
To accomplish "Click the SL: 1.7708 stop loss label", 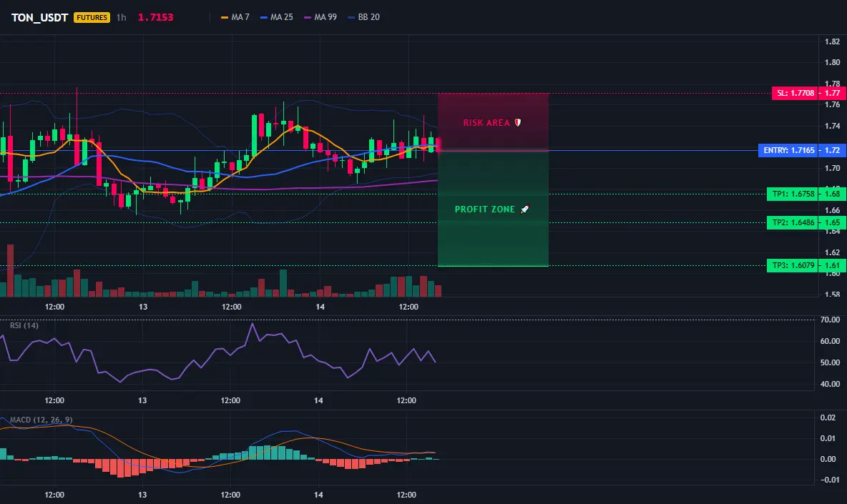I will pos(795,93).
